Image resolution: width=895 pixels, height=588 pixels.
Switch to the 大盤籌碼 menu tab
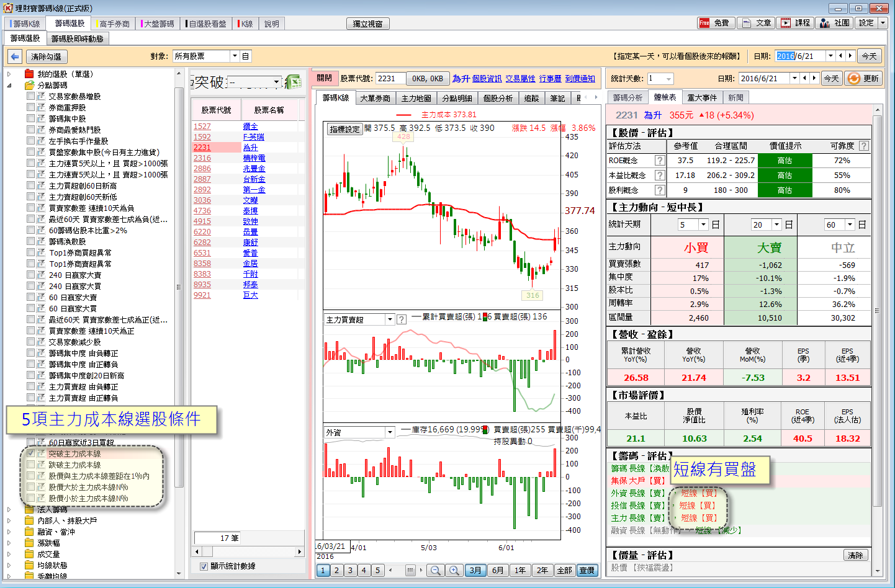[158, 24]
